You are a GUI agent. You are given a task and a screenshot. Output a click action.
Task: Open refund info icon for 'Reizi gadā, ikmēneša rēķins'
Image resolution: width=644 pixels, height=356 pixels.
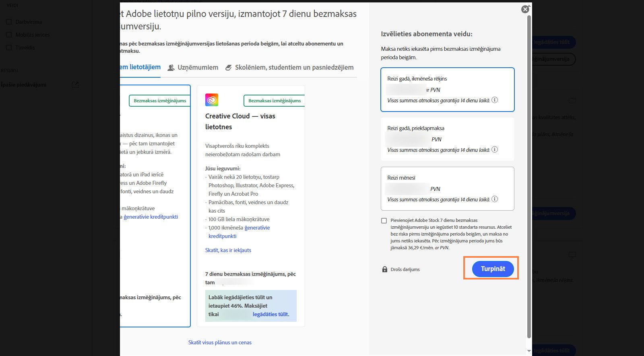(x=495, y=100)
